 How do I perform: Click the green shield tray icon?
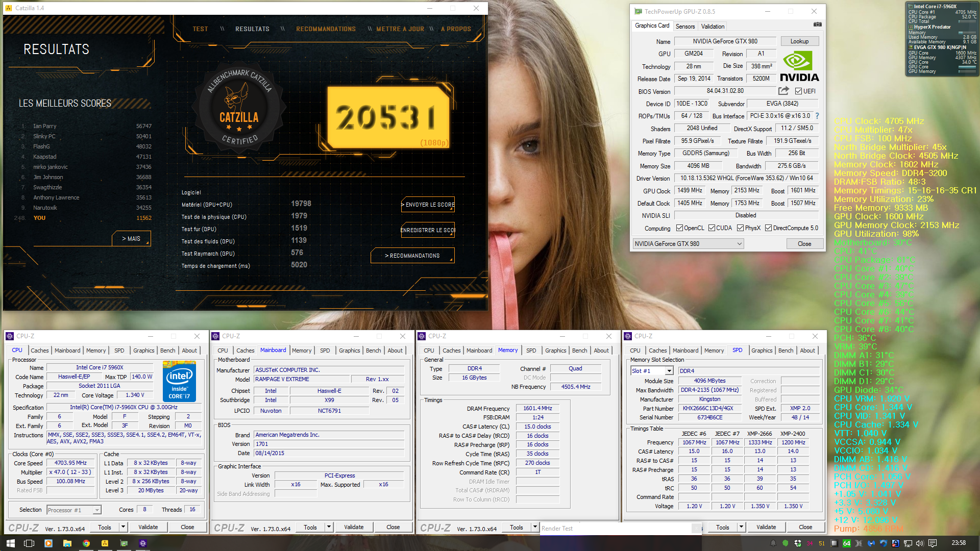785,543
